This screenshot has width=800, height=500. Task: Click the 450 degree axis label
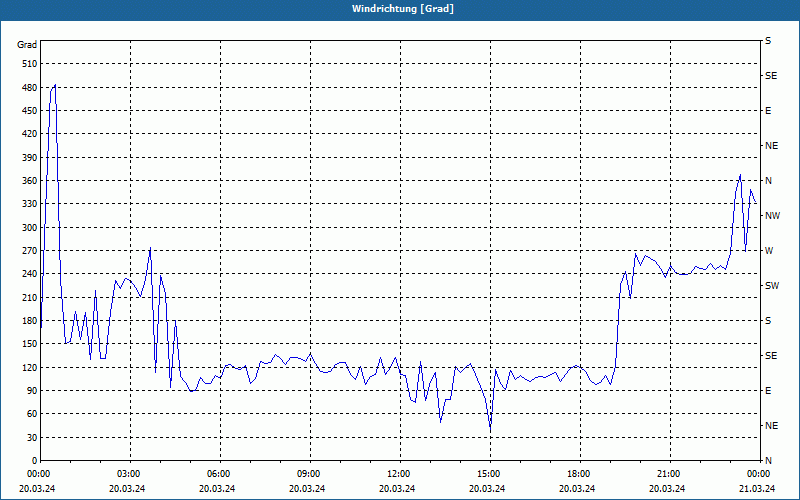30,111
